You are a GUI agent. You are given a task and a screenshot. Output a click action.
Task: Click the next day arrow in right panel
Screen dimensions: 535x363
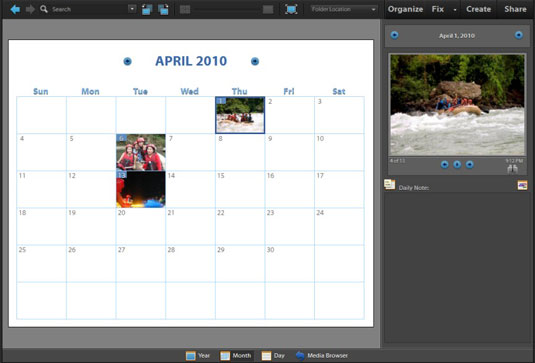519,35
